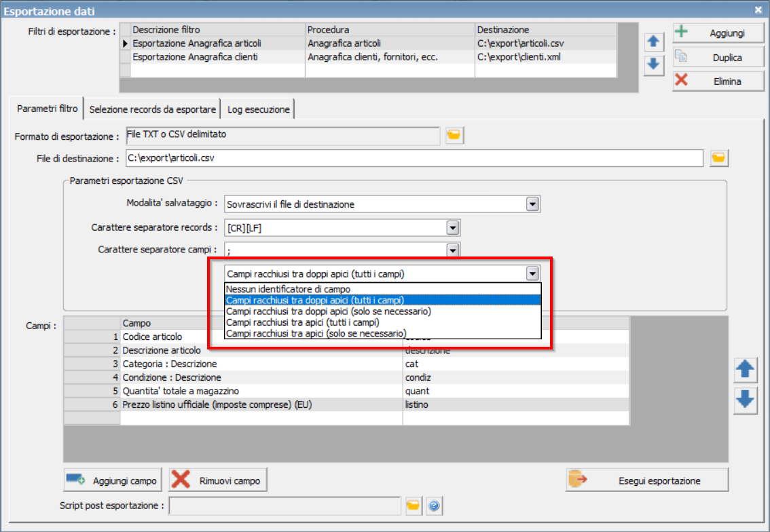This screenshot has width=770, height=532.
Task: Switch to Selezione records da esportare tab
Action: coord(152,109)
